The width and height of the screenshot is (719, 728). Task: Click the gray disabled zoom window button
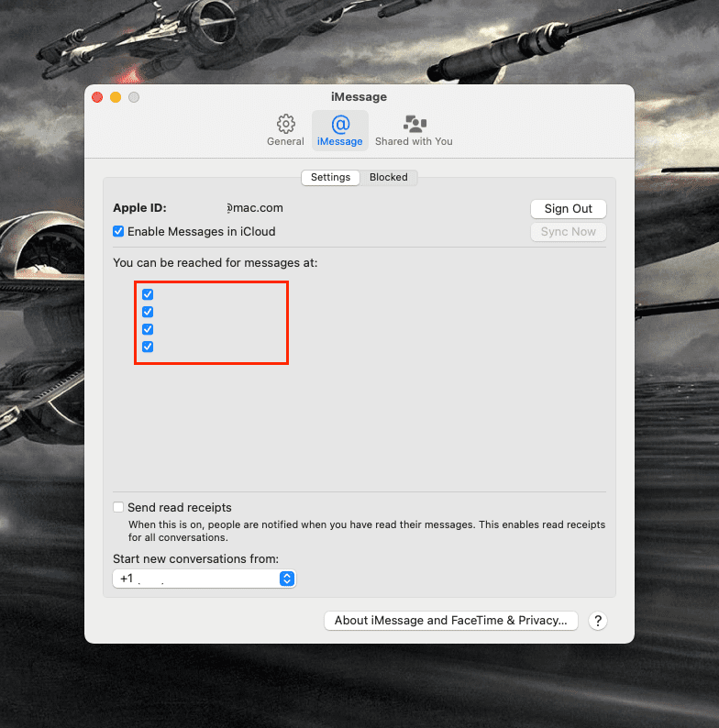[134, 97]
